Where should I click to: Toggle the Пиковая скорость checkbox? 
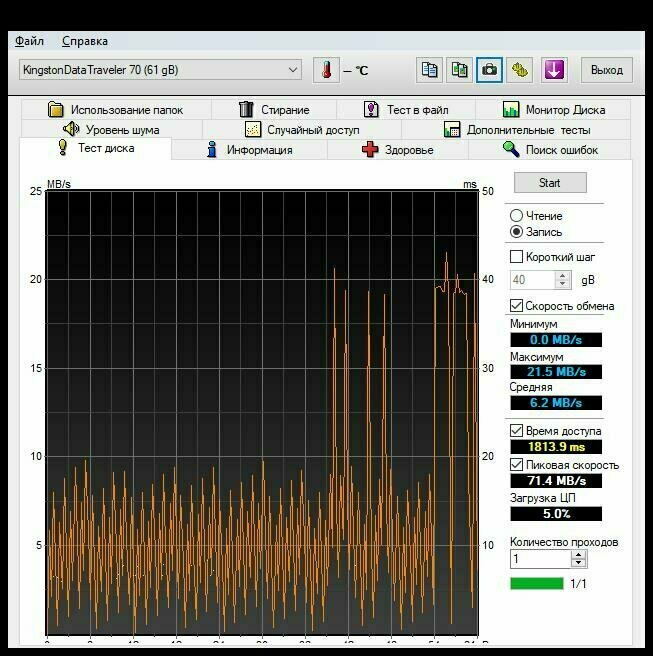[516, 464]
